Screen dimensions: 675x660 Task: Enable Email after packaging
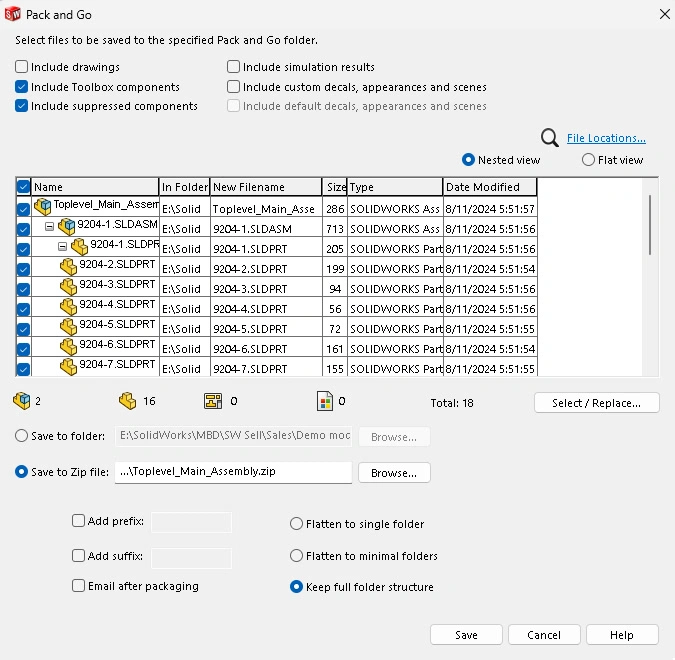(78, 586)
